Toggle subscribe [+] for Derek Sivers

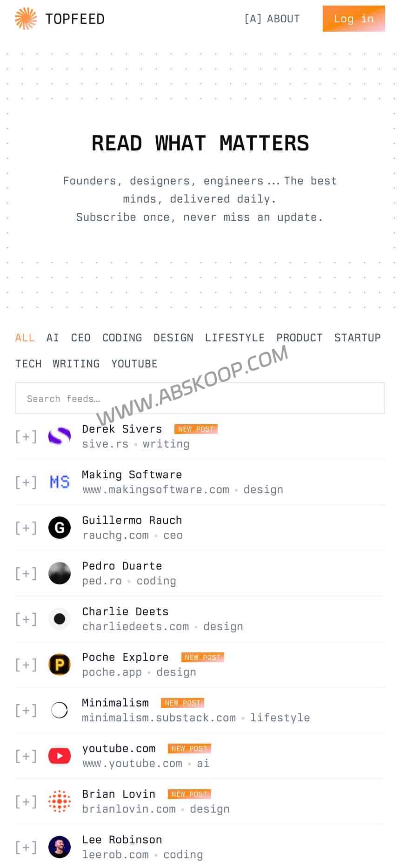pos(26,436)
